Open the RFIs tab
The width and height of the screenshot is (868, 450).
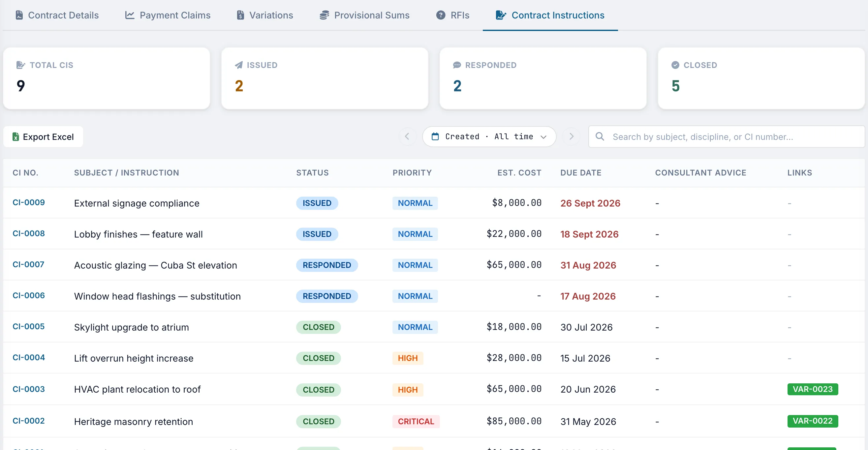point(452,15)
